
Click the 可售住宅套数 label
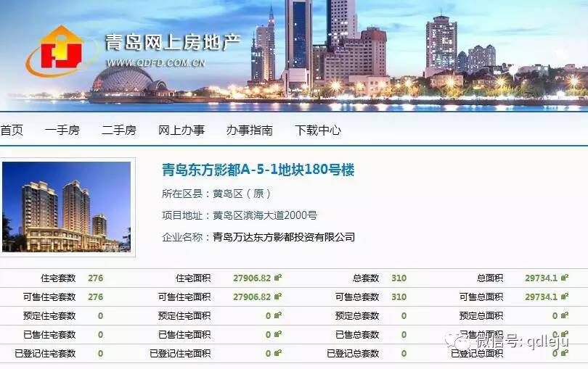point(49,297)
